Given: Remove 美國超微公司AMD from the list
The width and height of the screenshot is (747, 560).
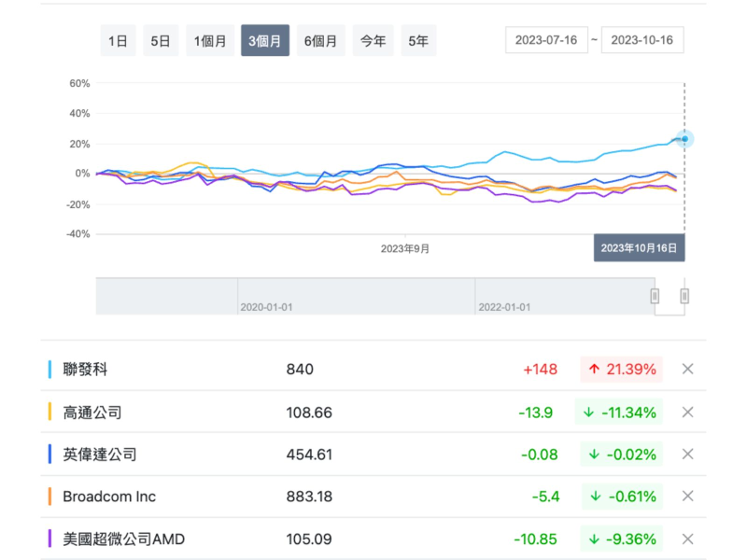Looking at the screenshot, I should 688,539.
